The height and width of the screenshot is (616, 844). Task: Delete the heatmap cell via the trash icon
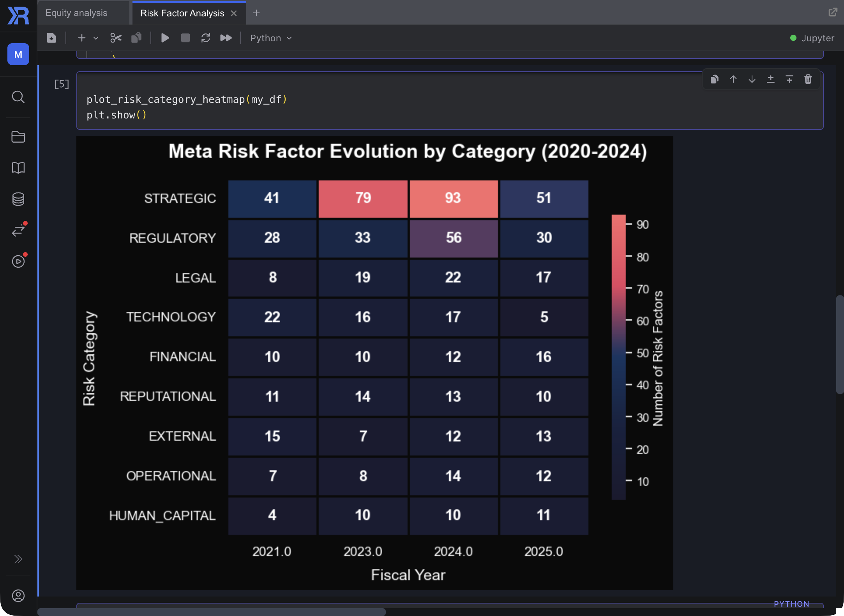pos(808,79)
